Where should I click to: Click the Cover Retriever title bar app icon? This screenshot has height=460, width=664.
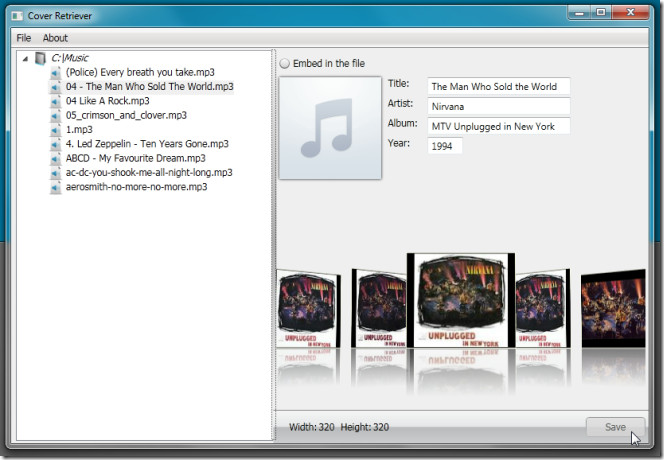coord(17,16)
